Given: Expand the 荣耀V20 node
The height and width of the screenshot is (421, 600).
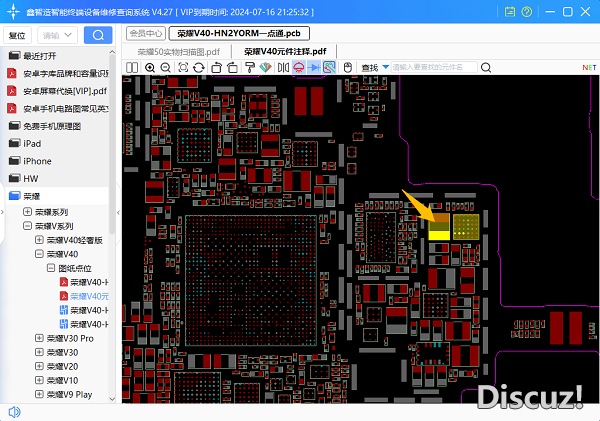Looking at the screenshot, I should [39, 366].
